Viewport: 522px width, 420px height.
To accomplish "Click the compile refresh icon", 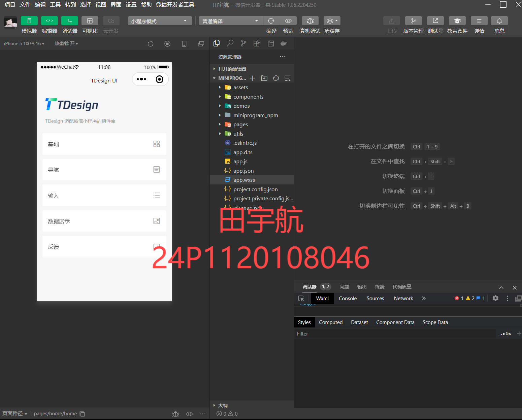I will click(x=271, y=21).
